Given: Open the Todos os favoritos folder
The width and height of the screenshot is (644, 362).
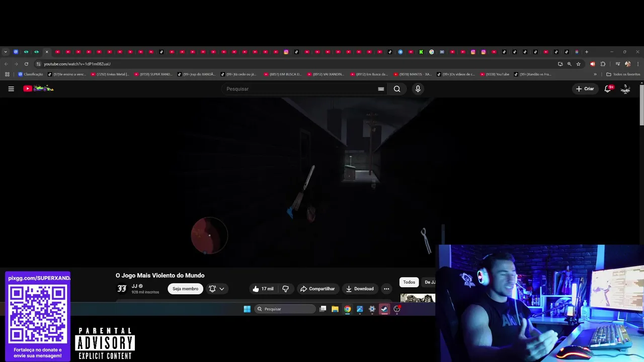Looking at the screenshot, I should point(623,74).
